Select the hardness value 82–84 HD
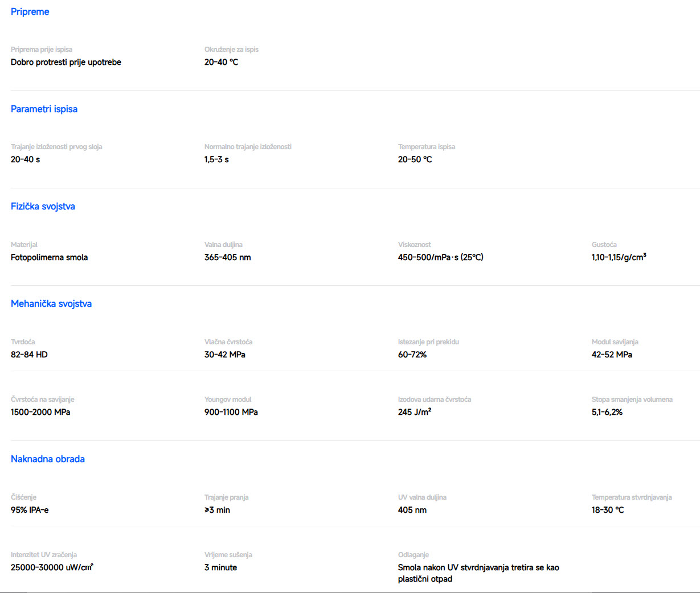Screen dimensions: 700x593 (x=29, y=355)
